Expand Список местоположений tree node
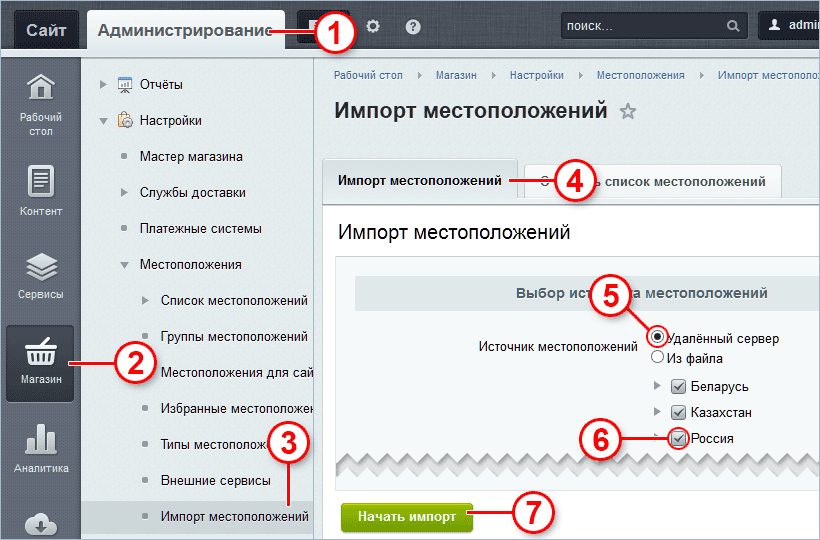This screenshot has width=820, height=540. (x=145, y=301)
